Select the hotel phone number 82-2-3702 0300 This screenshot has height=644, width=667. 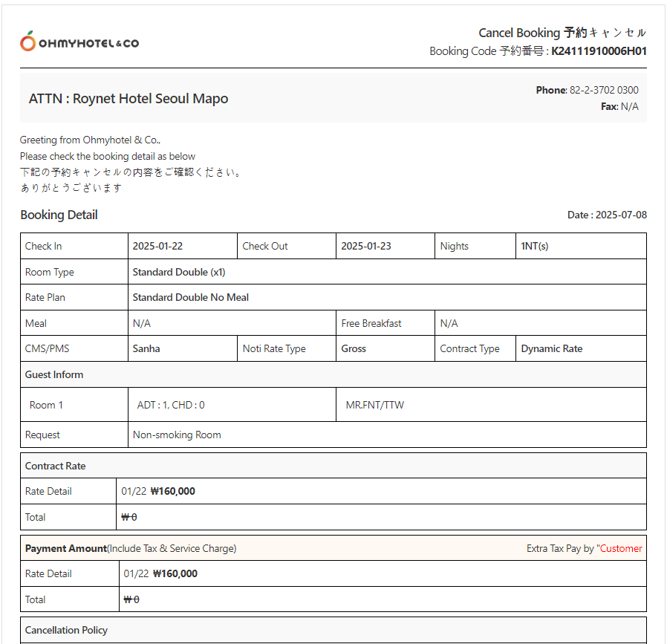coord(603,90)
